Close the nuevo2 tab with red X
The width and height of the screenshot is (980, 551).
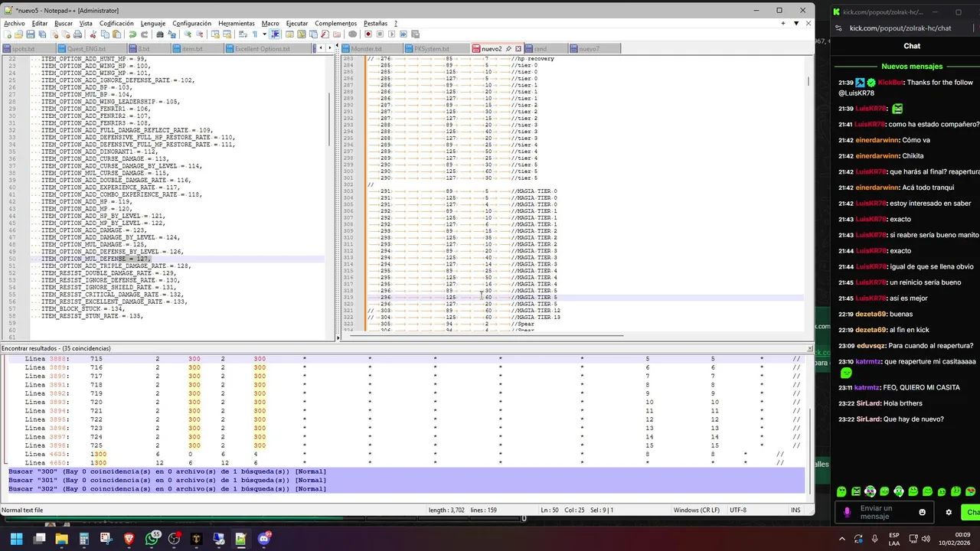pyautogui.click(x=518, y=49)
